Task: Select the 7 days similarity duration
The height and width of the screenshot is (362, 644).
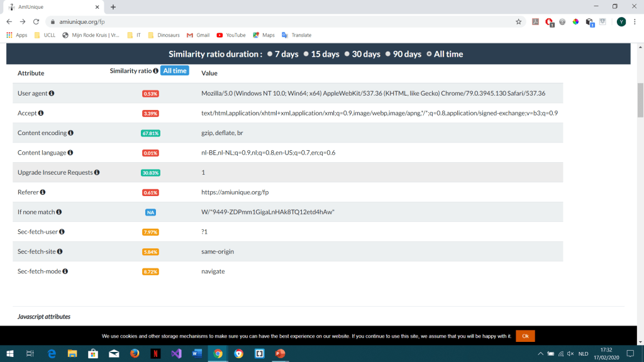Action: (270, 54)
